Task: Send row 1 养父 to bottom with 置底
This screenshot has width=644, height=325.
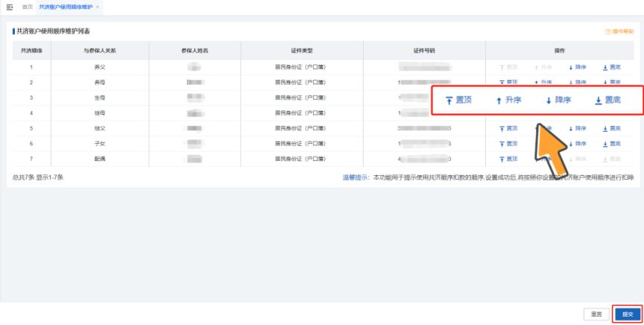Action: pos(611,67)
